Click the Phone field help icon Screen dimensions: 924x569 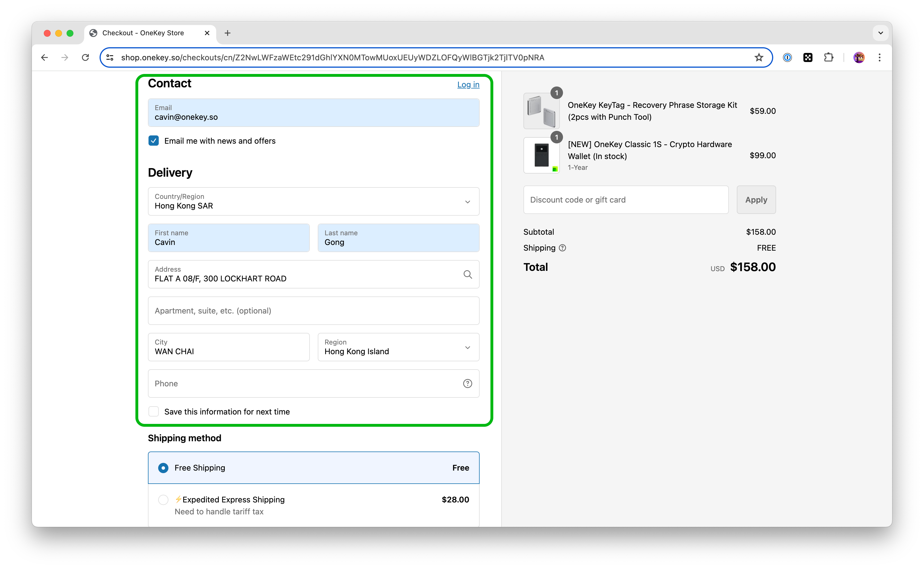coord(467,384)
